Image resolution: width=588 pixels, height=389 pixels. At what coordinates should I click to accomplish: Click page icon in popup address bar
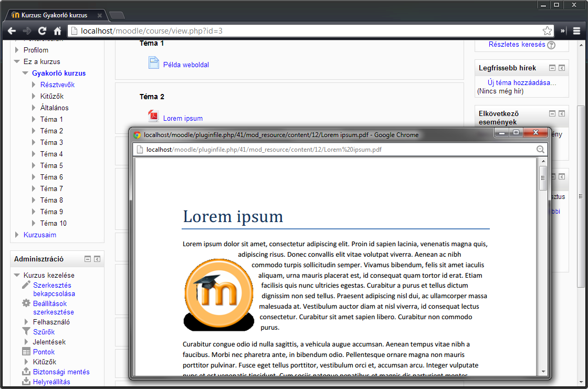tap(140, 149)
